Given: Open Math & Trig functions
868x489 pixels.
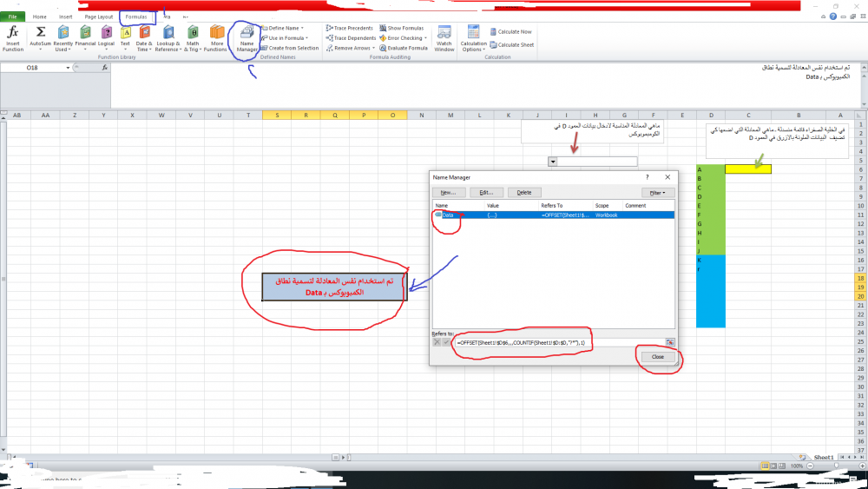Looking at the screenshot, I should (193, 38).
